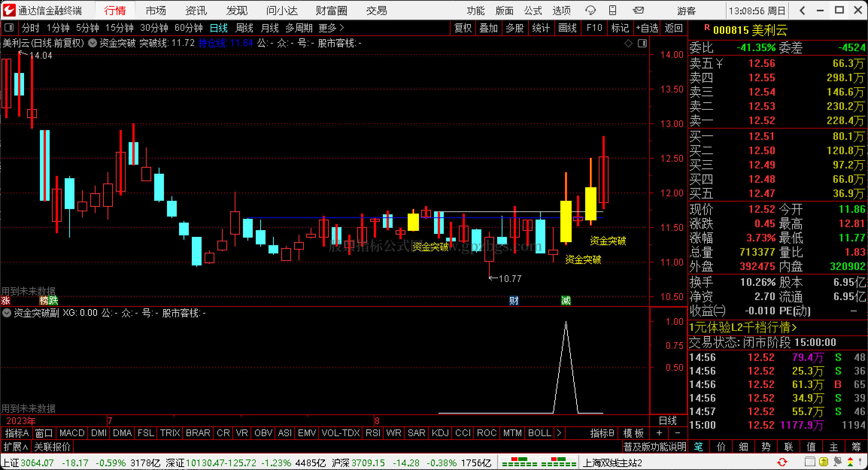Expand the 资金突破 main indicator dropdown

click(x=93, y=43)
